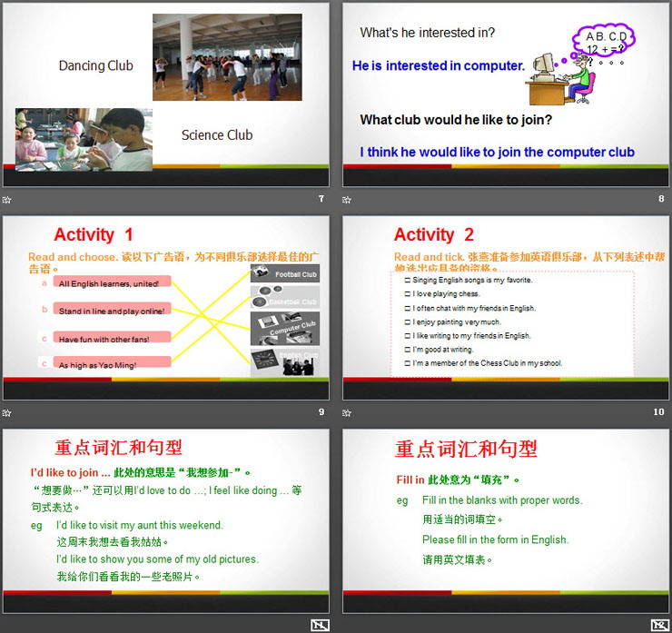This screenshot has height=633, width=672.
Task: Click animation star icon below slide 10
Action: coord(347,412)
